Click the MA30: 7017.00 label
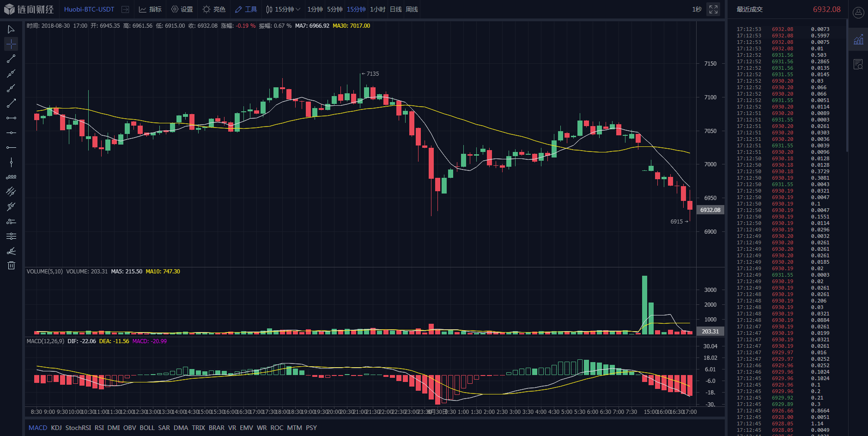This screenshot has height=436, width=868. coord(351,26)
